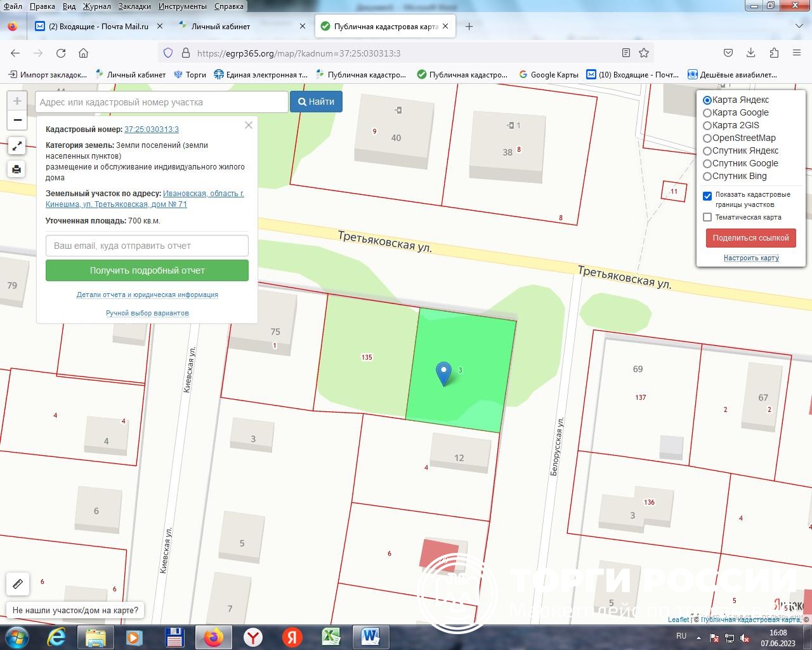Open Yandex Browser red Y icon
Viewport: 812px width, 650px height.
253,637
